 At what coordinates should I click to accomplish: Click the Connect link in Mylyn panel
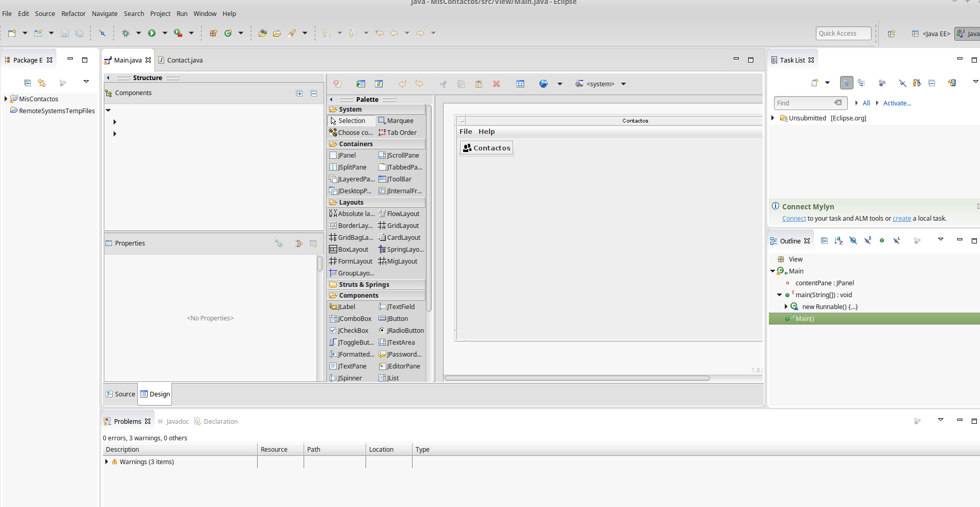[x=794, y=219]
